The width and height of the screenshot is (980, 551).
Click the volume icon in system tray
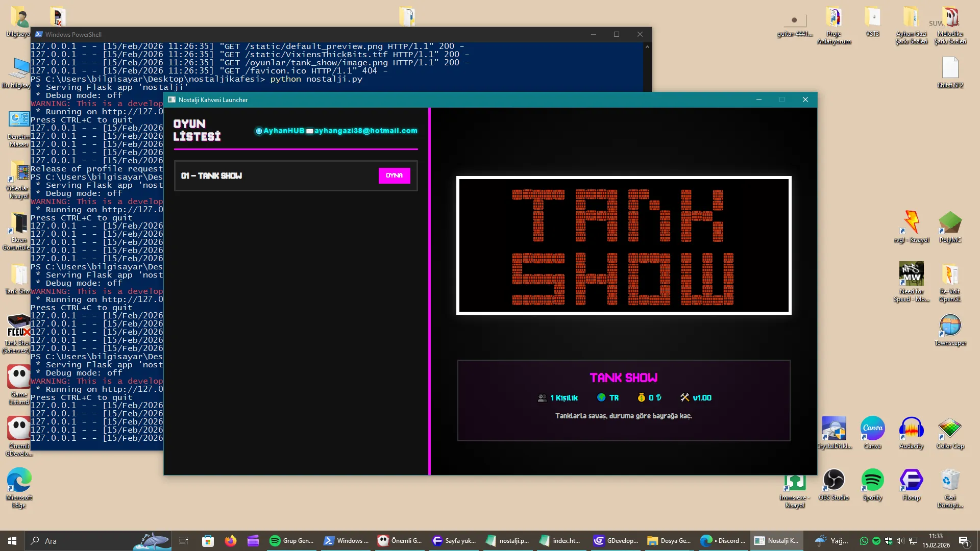900,541
